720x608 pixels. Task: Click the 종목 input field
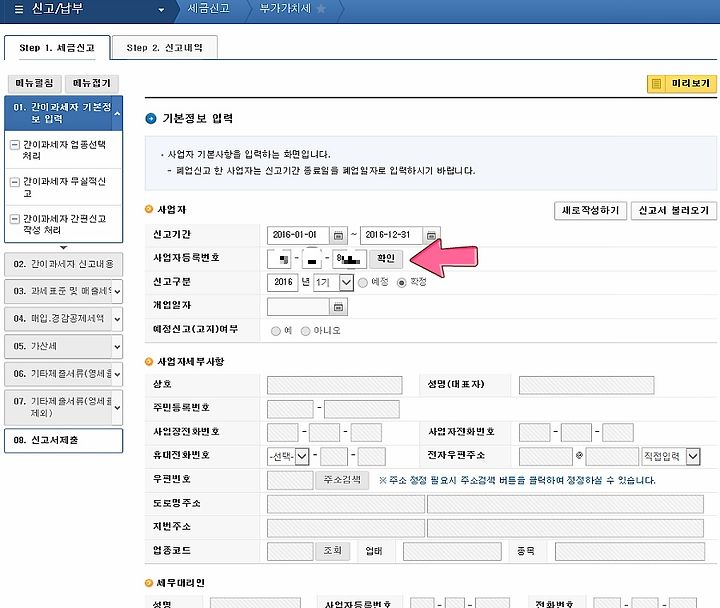630,552
